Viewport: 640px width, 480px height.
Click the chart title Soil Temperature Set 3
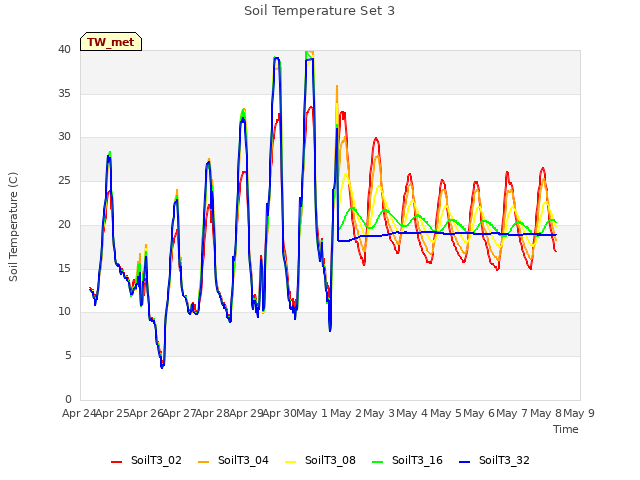pos(320,11)
